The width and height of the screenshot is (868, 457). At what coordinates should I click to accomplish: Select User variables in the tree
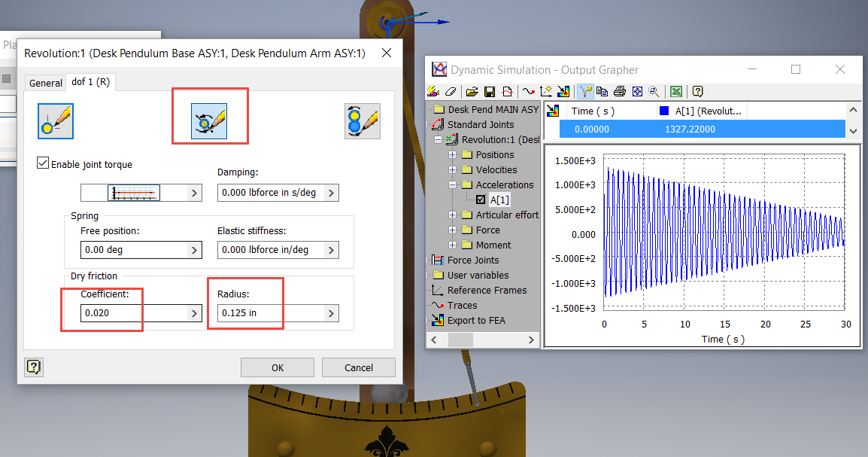point(478,276)
